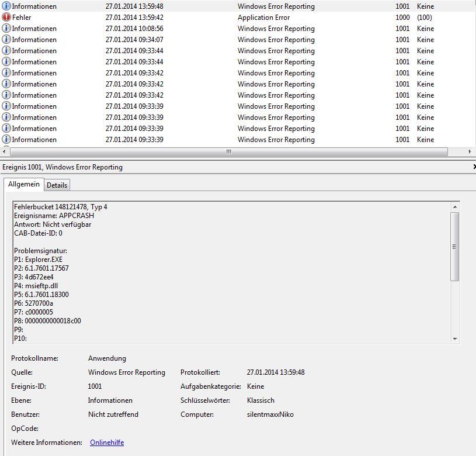Click the Protokollname value Anwendung
The width and height of the screenshot is (476, 456).
click(107, 358)
